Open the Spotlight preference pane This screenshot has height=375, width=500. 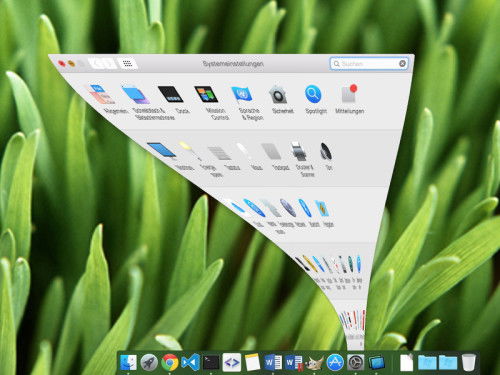coord(313,94)
